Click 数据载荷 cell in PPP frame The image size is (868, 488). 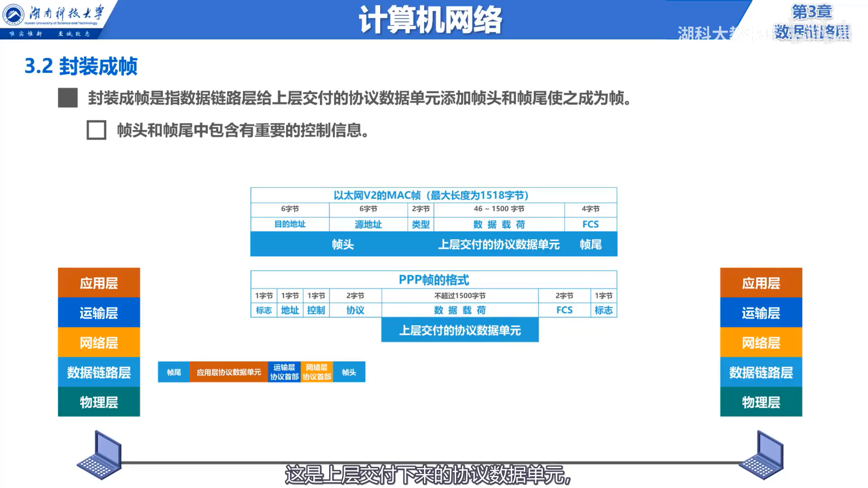click(x=460, y=310)
